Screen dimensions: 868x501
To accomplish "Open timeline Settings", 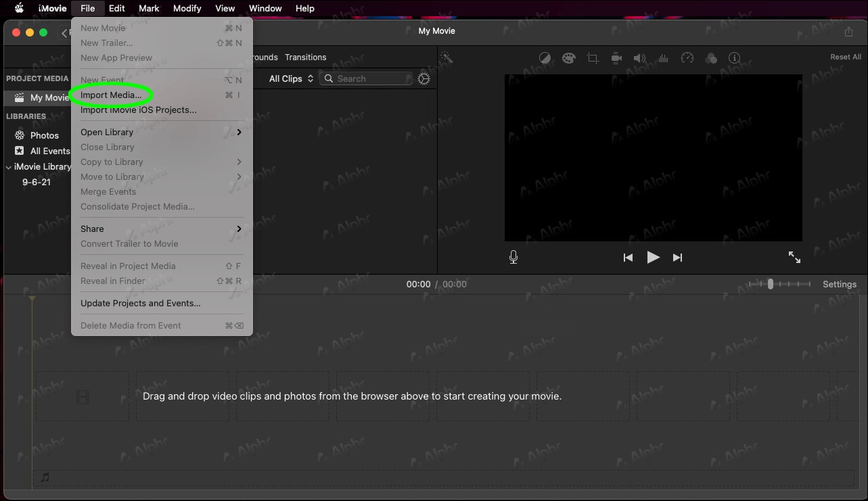I will pos(840,285).
